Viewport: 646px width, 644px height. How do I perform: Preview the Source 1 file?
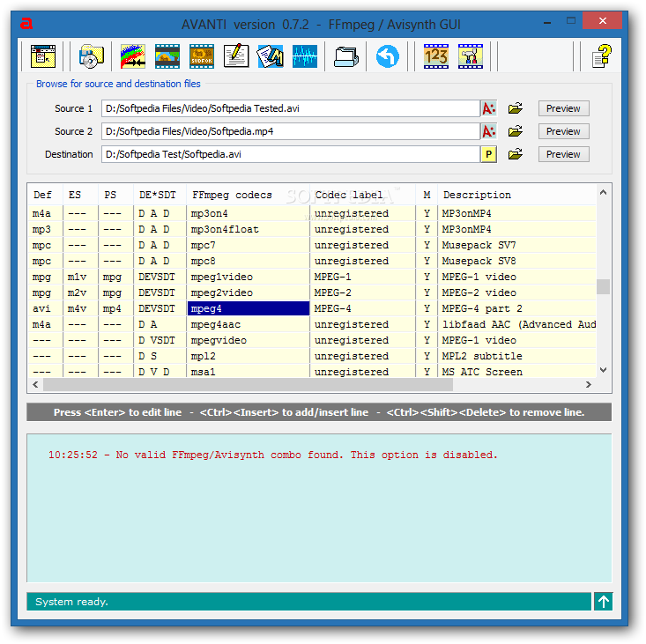563,108
